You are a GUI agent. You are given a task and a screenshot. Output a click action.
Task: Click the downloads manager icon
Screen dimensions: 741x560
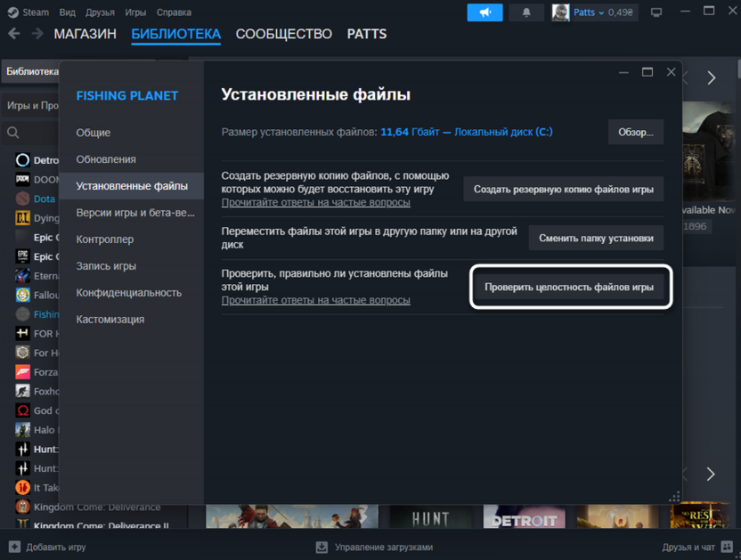tap(322, 547)
